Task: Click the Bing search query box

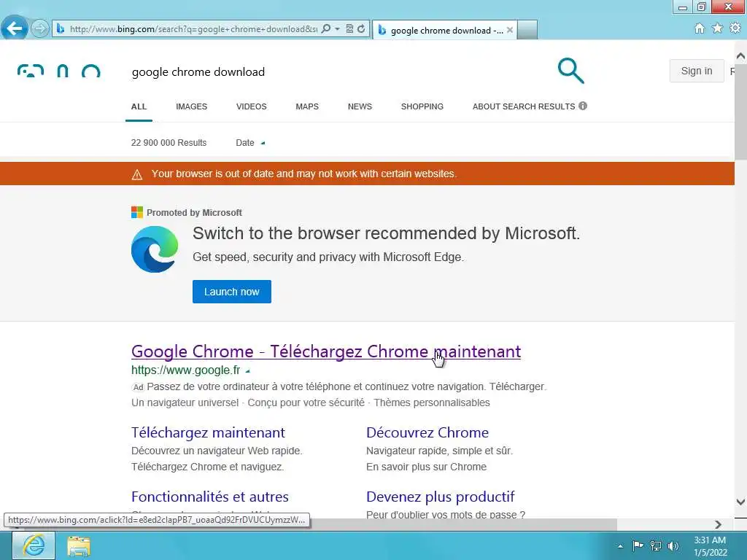Action: point(333,72)
